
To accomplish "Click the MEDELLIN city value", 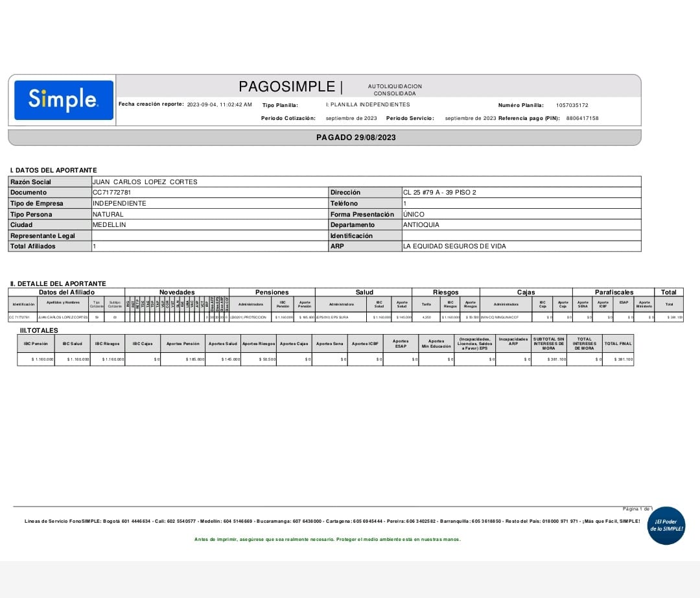I will pyautogui.click(x=110, y=225).
